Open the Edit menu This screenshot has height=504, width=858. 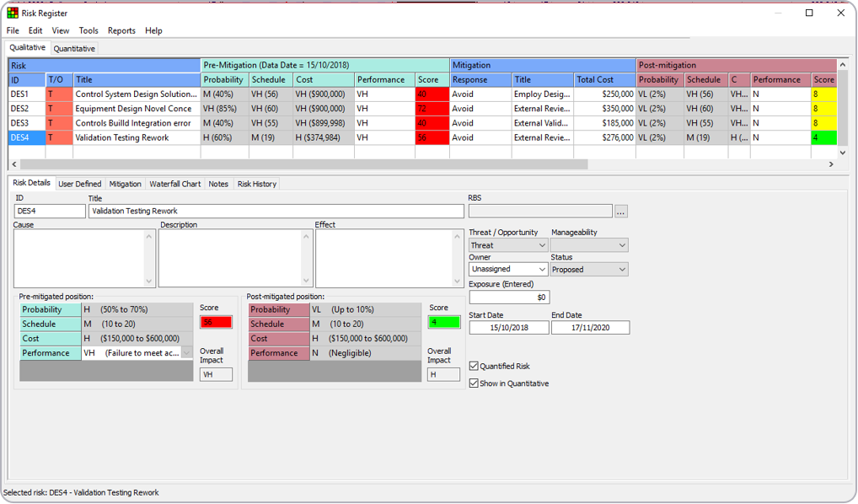tap(35, 30)
